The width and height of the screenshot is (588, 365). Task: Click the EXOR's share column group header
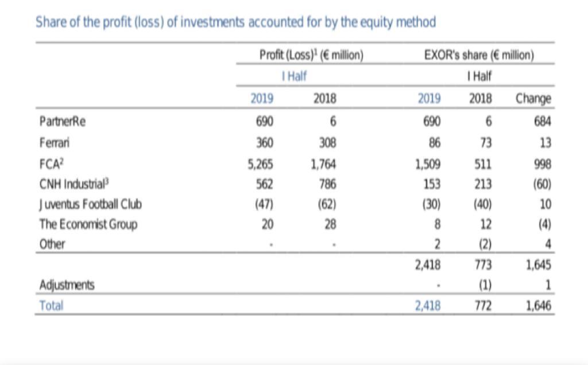[479, 55]
